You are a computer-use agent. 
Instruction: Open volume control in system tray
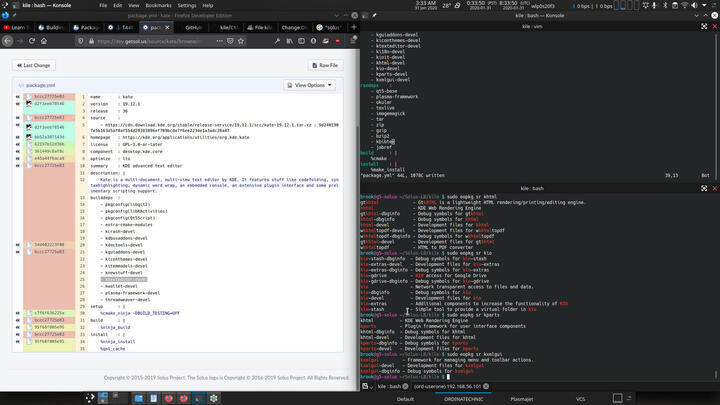click(694, 6)
